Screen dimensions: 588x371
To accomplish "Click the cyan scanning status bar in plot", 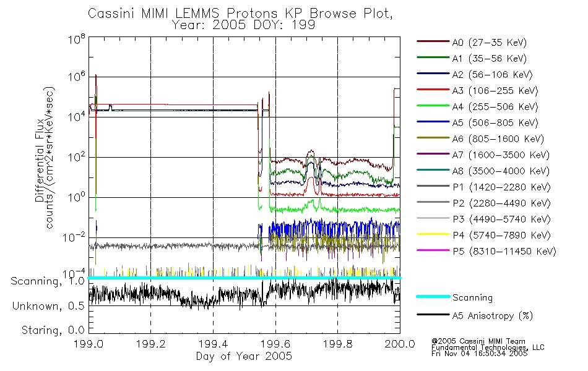I will pos(244,278).
